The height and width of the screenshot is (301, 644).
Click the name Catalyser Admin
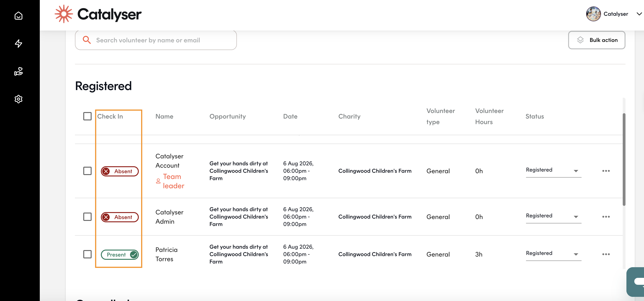[x=169, y=217]
